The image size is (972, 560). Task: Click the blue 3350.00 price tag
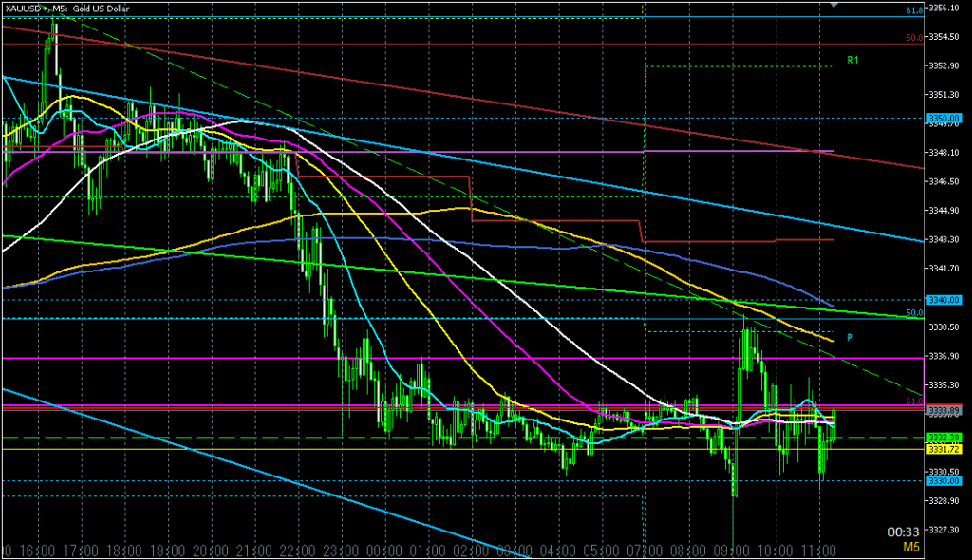point(944,118)
